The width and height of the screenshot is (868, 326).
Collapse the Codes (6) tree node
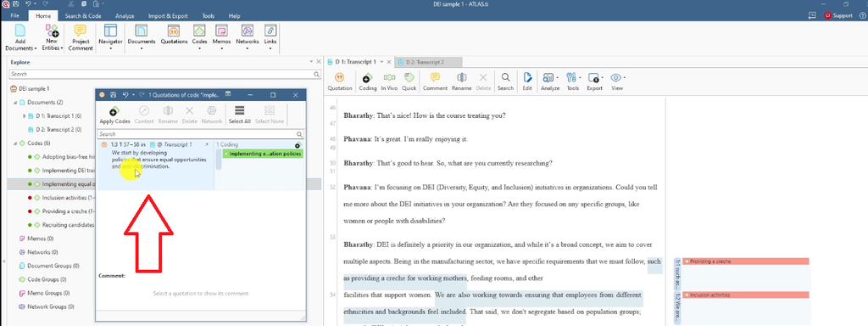(15, 143)
